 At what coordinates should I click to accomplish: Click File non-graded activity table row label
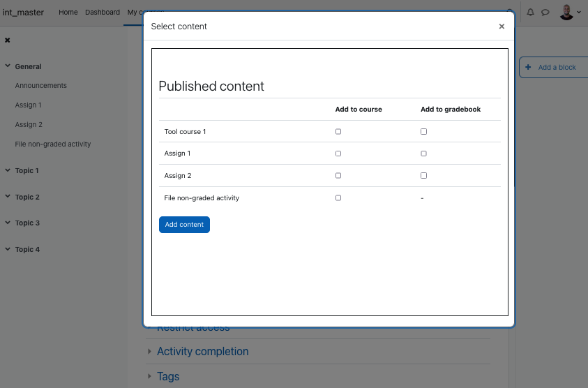click(x=202, y=197)
